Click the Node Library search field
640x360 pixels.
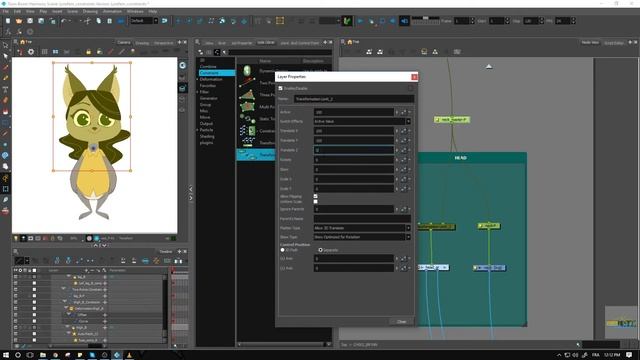point(280,52)
